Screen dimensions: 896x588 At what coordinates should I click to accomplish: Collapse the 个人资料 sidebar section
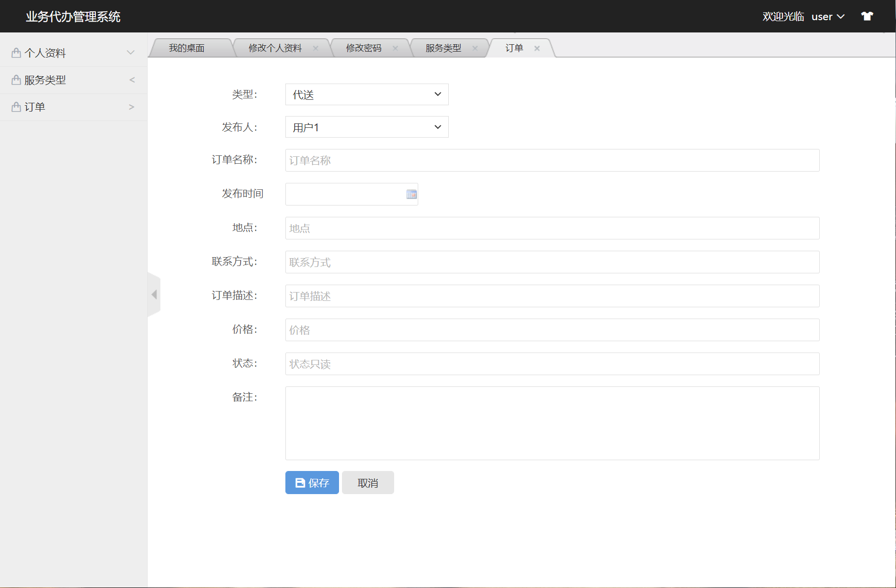(x=130, y=52)
